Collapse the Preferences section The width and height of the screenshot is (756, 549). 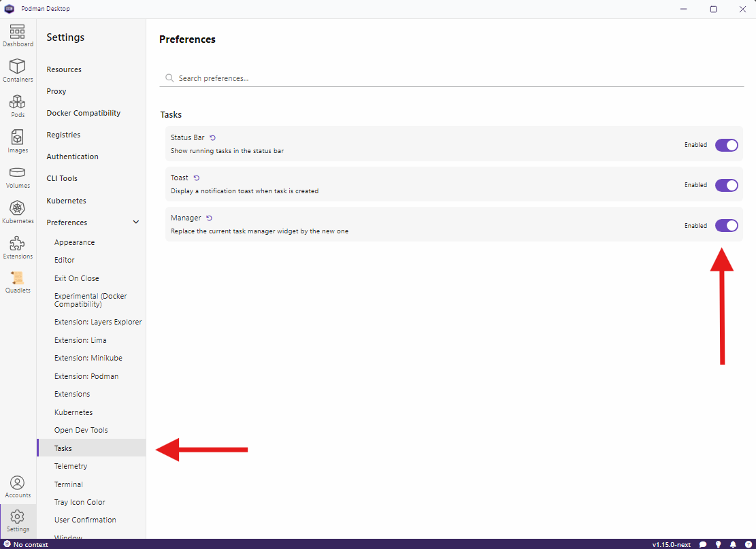tap(135, 222)
